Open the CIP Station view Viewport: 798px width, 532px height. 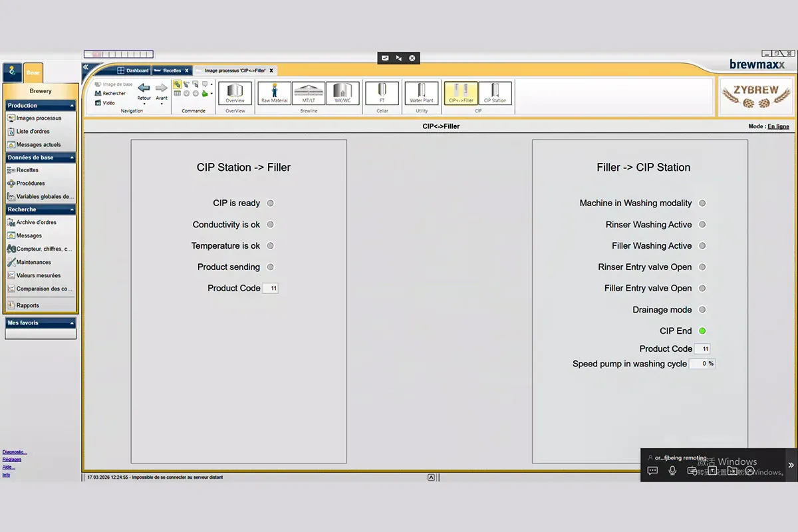point(495,93)
